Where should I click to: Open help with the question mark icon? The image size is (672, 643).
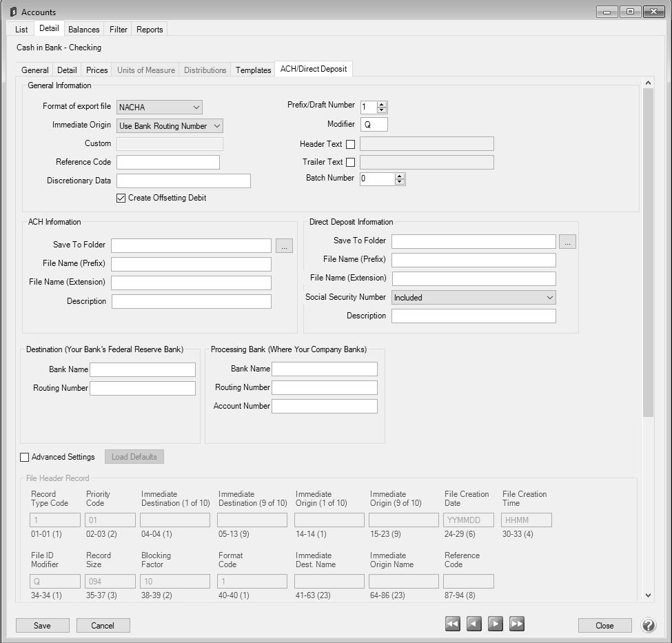pyautogui.click(x=648, y=625)
